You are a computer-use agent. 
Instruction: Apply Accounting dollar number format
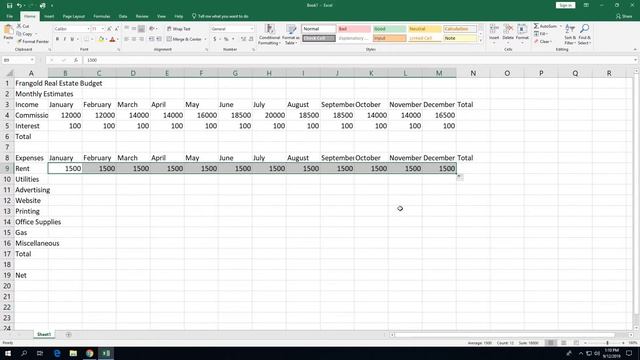tap(215, 39)
